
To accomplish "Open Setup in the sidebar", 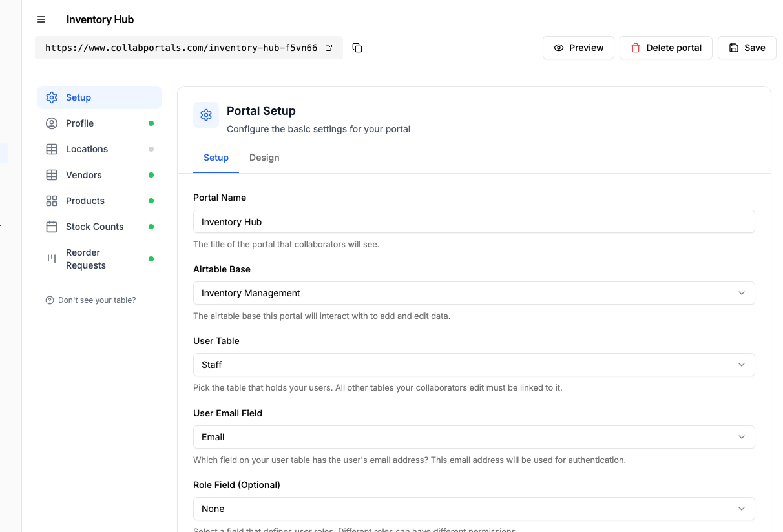I will tap(99, 97).
